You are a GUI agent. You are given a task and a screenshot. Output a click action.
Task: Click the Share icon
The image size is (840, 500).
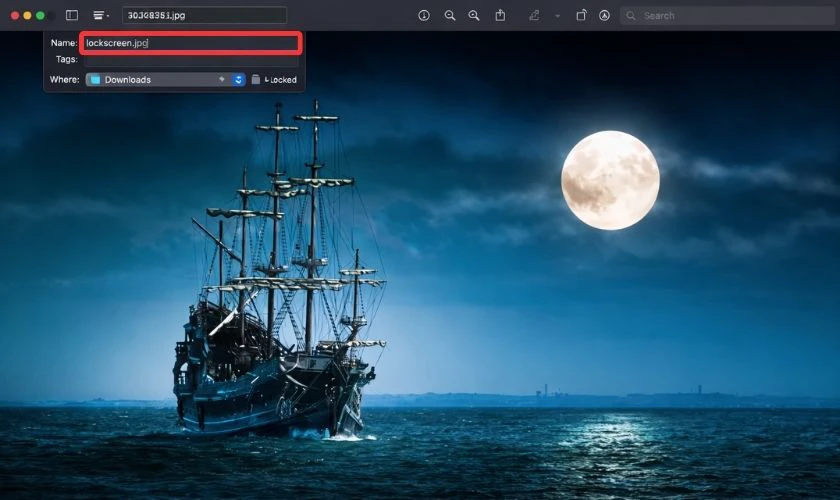click(x=501, y=16)
